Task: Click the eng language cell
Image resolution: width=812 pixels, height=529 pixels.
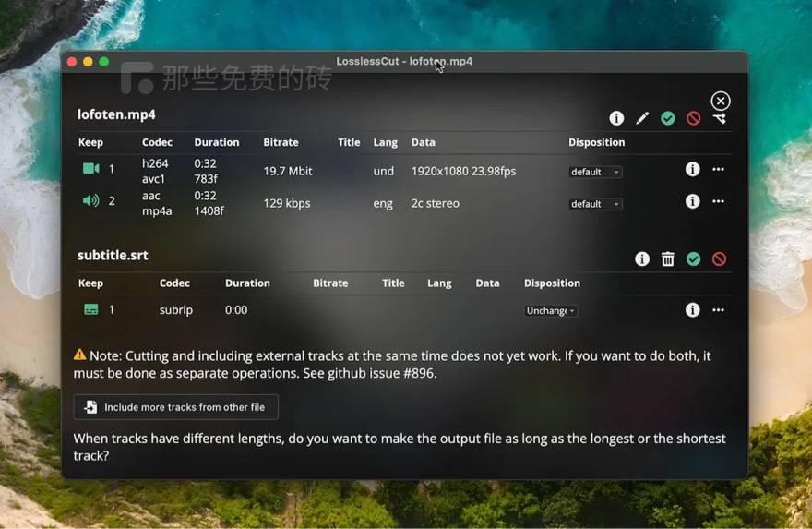Action: tap(383, 204)
